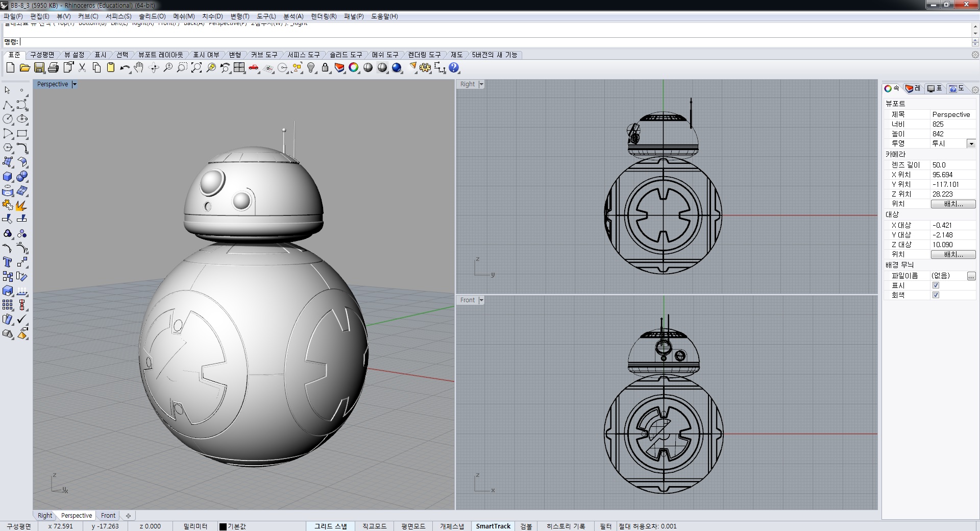Toggle SmartTrack in status bar
This screenshot has width=980, height=531.
[493, 526]
